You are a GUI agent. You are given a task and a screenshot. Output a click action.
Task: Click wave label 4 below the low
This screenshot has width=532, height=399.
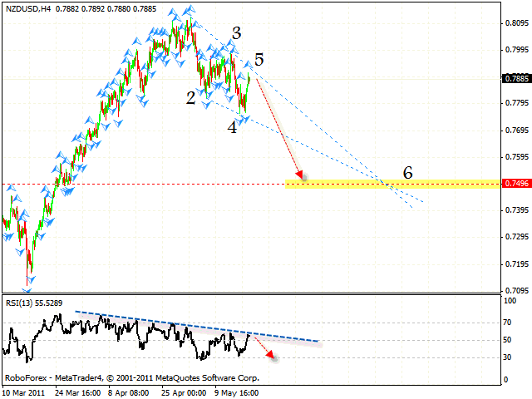[232, 127]
